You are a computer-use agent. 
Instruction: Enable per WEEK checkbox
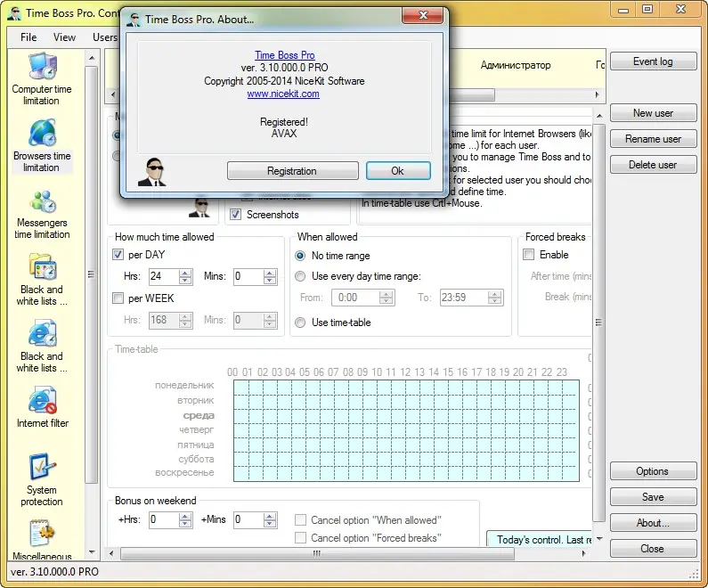click(118, 298)
